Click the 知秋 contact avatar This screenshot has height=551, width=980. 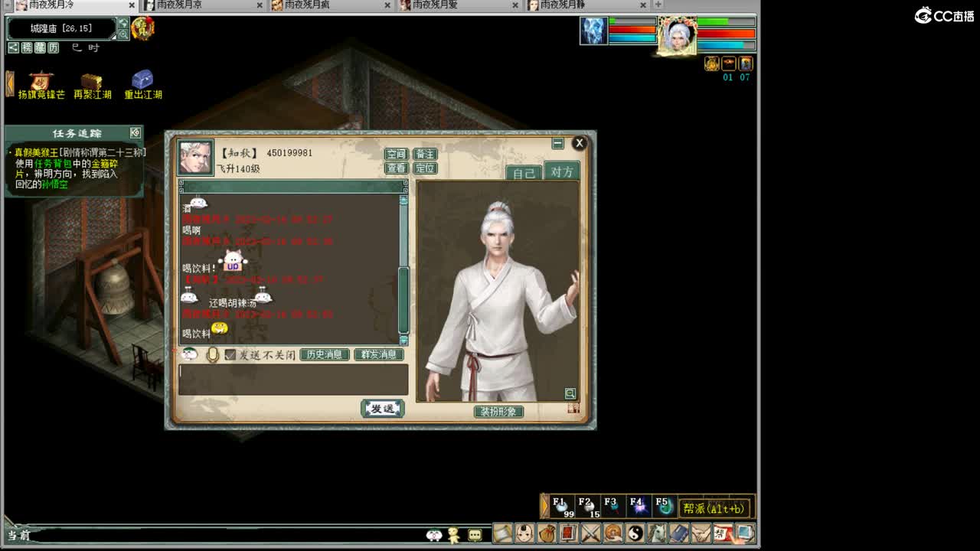click(196, 158)
